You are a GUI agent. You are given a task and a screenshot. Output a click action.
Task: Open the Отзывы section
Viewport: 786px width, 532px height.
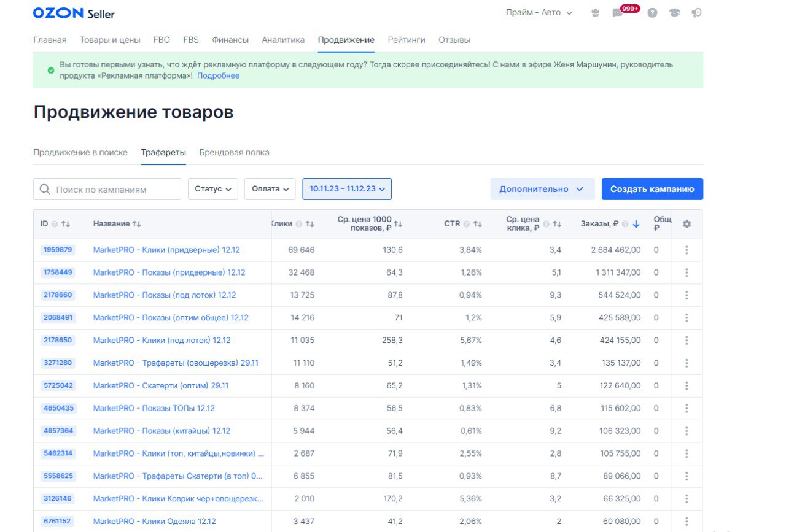click(454, 40)
